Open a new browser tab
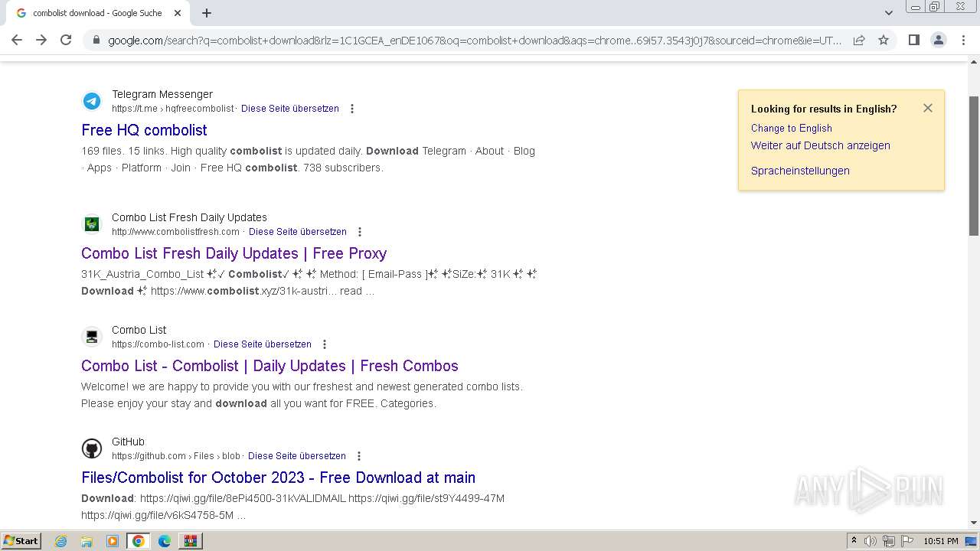 [x=207, y=13]
